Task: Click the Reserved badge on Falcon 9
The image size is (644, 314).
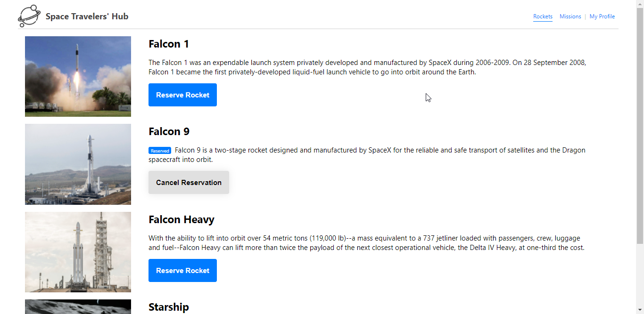Action: (160, 151)
